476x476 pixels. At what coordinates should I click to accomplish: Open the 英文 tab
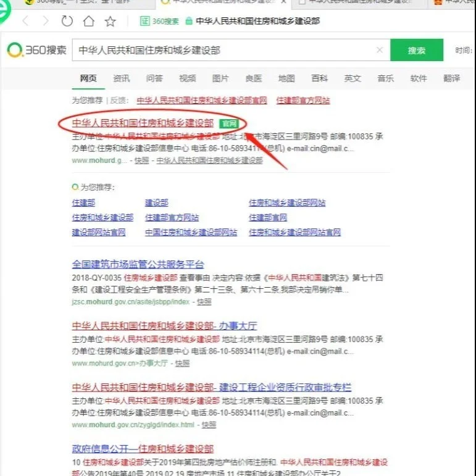pyautogui.click(x=353, y=78)
